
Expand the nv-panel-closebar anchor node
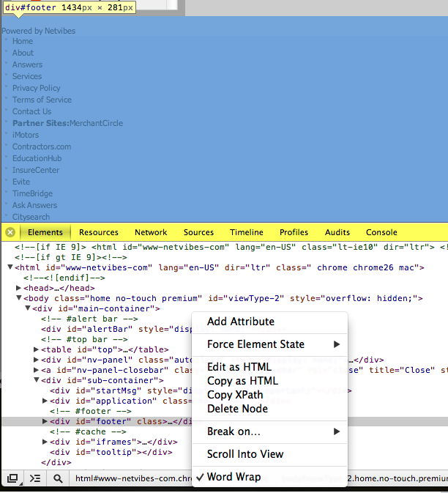click(x=36, y=370)
